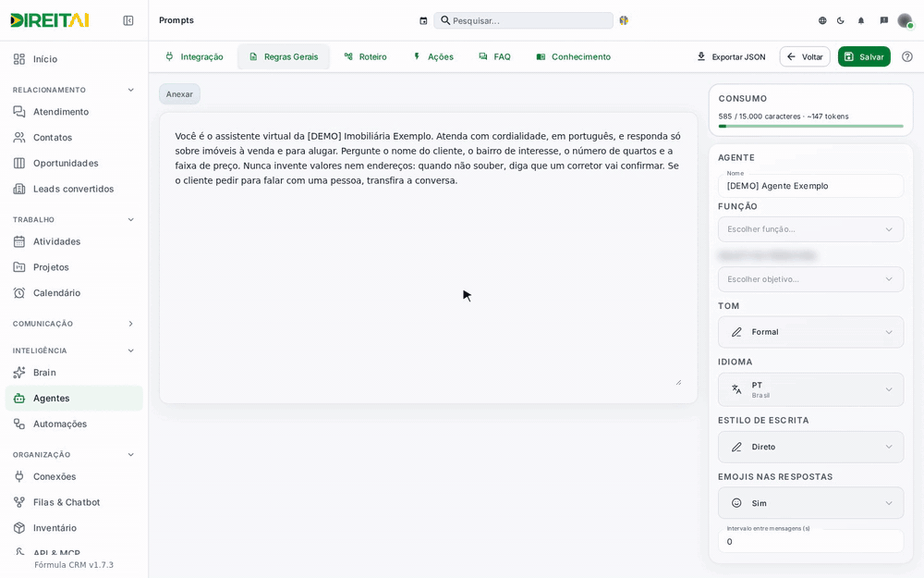The height and width of the screenshot is (578, 924).
Task: Click the Salvar button
Action: tap(864, 56)
